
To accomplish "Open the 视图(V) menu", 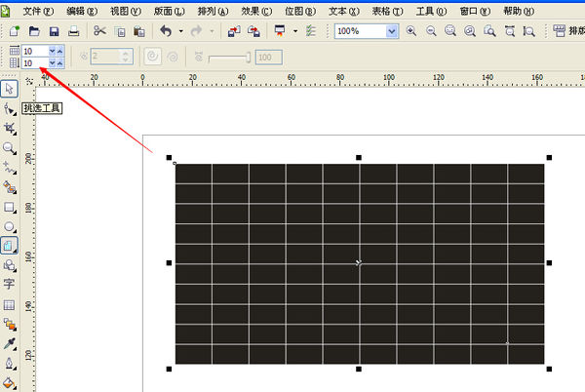I will click(126, 11).
